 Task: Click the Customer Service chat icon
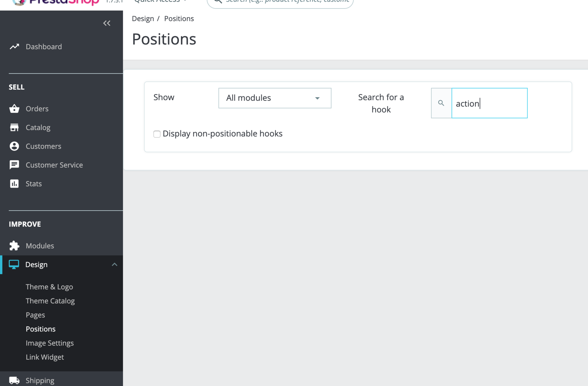(14, 165)
